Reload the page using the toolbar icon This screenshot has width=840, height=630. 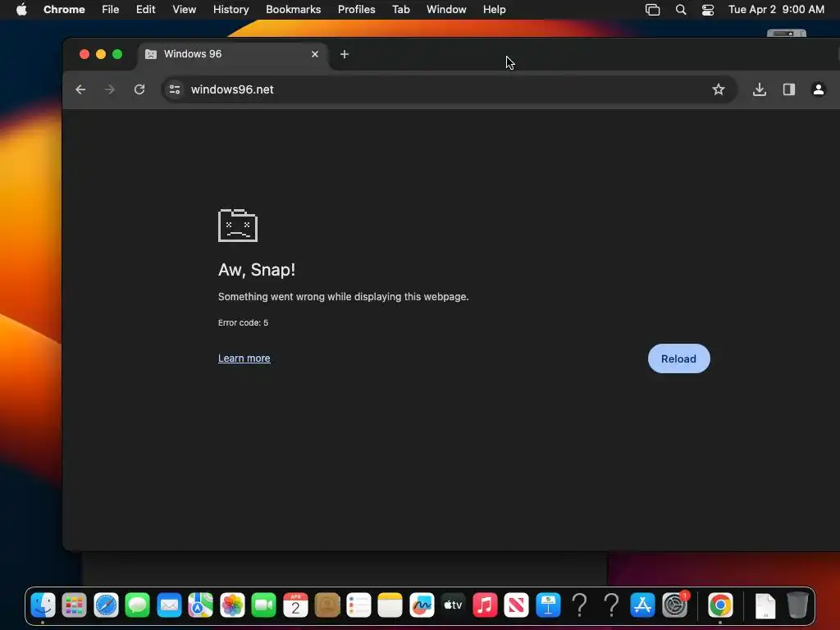pos(139,89)
